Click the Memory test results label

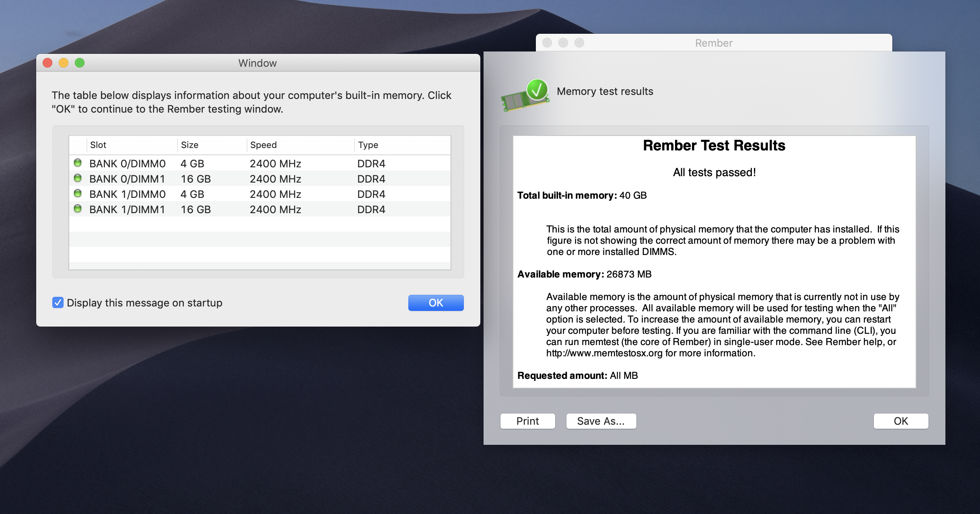[605, 91]
